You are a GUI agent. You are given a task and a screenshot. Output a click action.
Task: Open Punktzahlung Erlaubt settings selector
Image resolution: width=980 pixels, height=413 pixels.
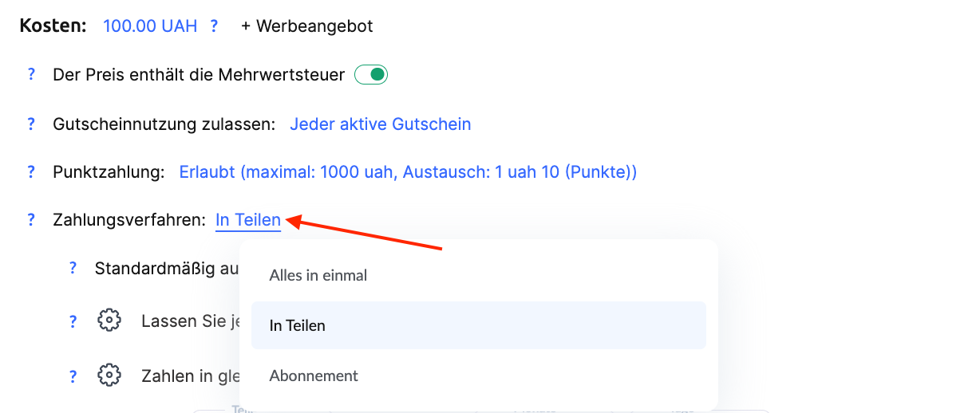pos(408,172)
